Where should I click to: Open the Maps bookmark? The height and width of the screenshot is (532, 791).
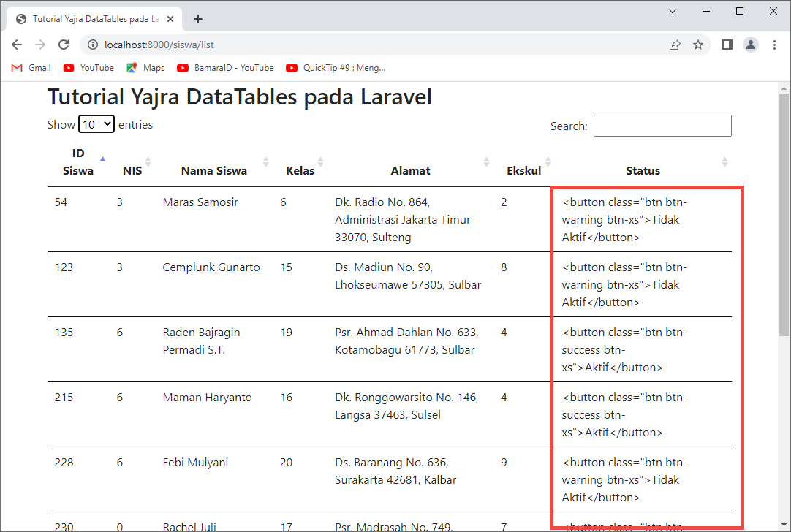click(145, 68)
